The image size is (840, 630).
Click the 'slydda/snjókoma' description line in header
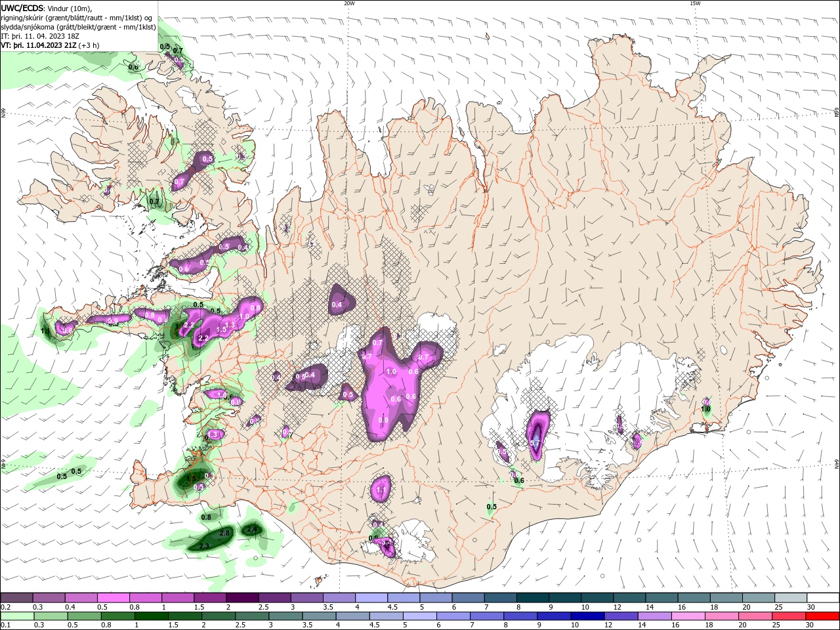[x=78, y=27]
